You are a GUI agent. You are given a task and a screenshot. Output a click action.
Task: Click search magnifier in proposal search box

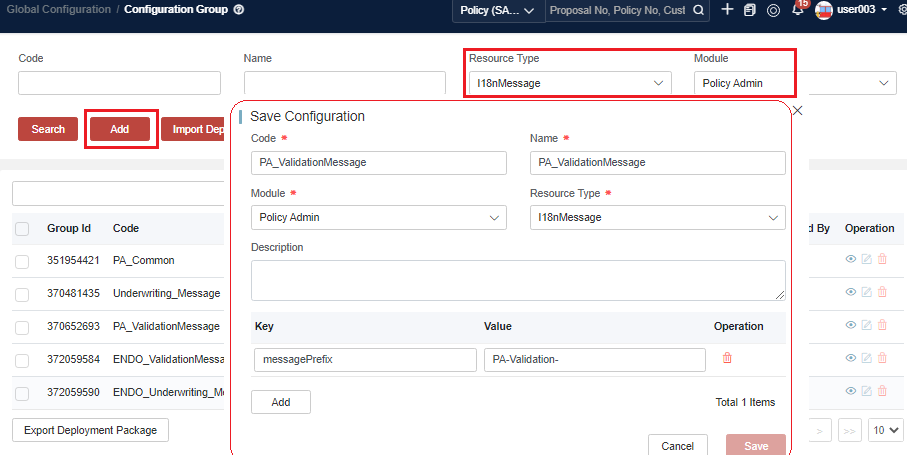pyautogui.click(x=700, y=10)
